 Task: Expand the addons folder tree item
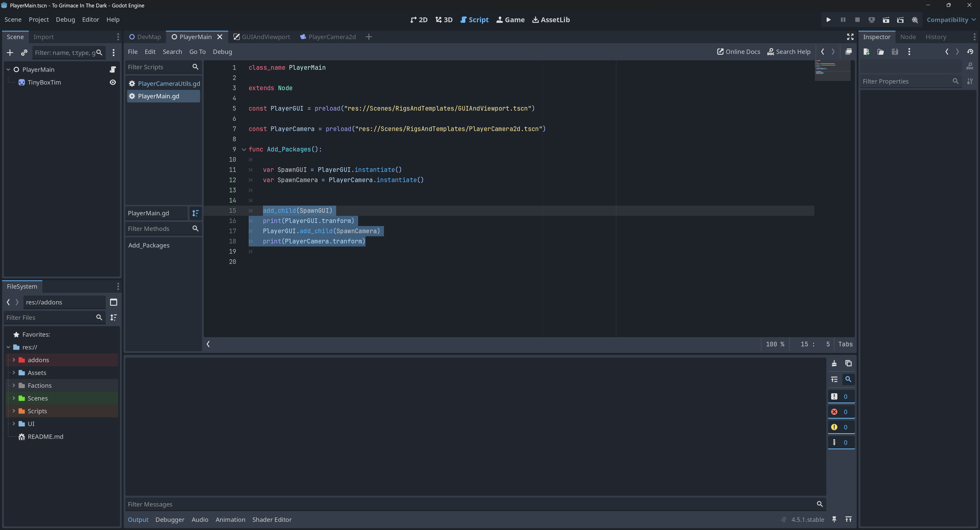tap(14, 360)
